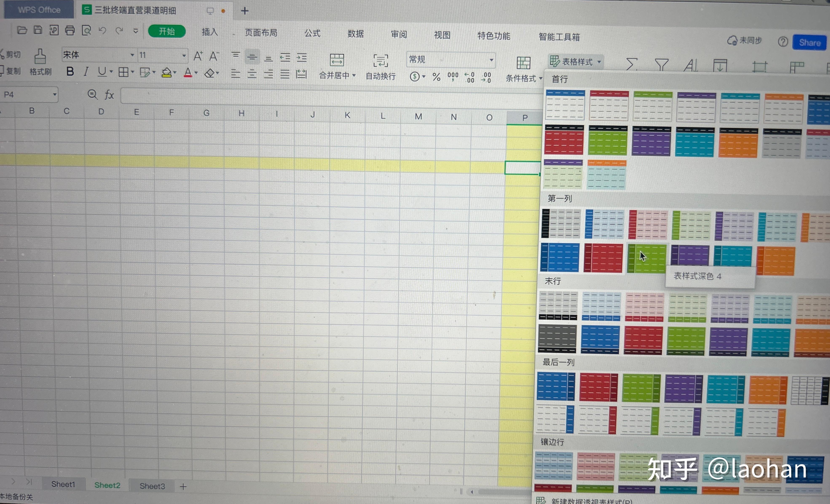Toggle underline formatting
This screenshot has width=830, height=504.
point(102,71)
